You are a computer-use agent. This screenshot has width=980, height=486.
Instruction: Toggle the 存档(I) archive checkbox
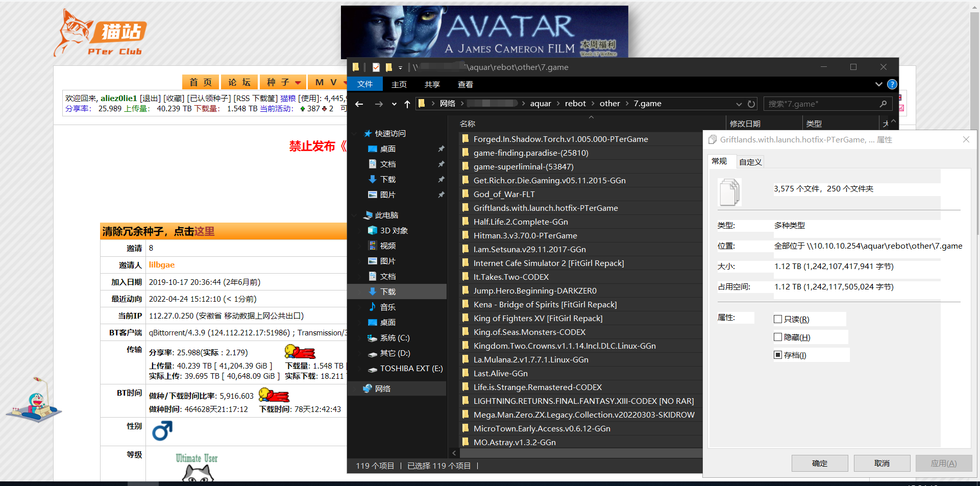pyautogui.click(x=778, y=355)
